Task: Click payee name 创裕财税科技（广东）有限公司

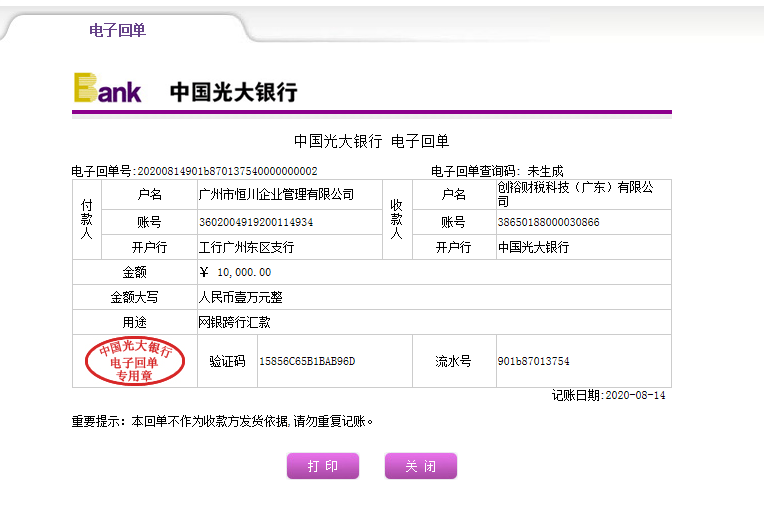Action: [x=575, y=194]
